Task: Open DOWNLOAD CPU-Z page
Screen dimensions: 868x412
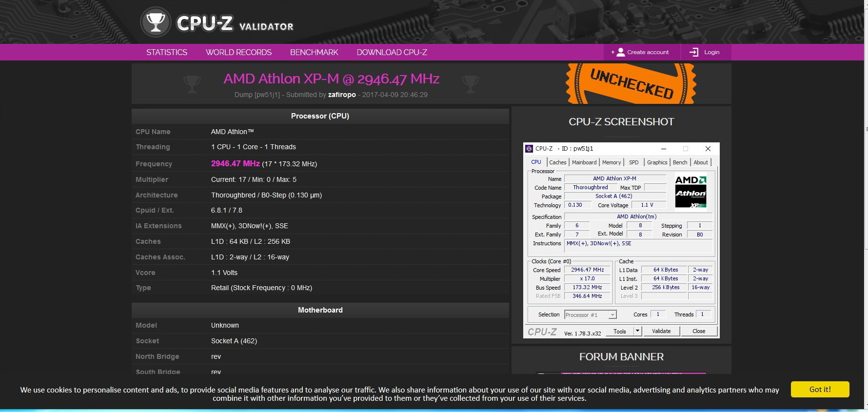Action: click(392, 52)
